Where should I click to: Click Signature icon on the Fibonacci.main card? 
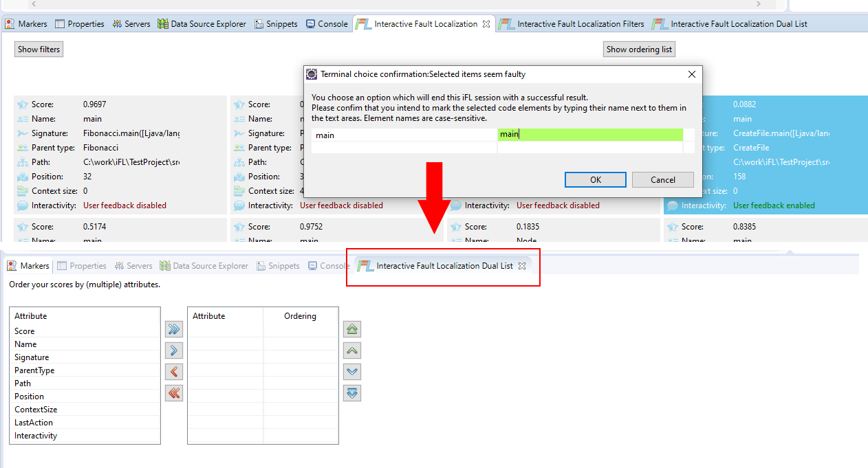(x=22, y=133)
